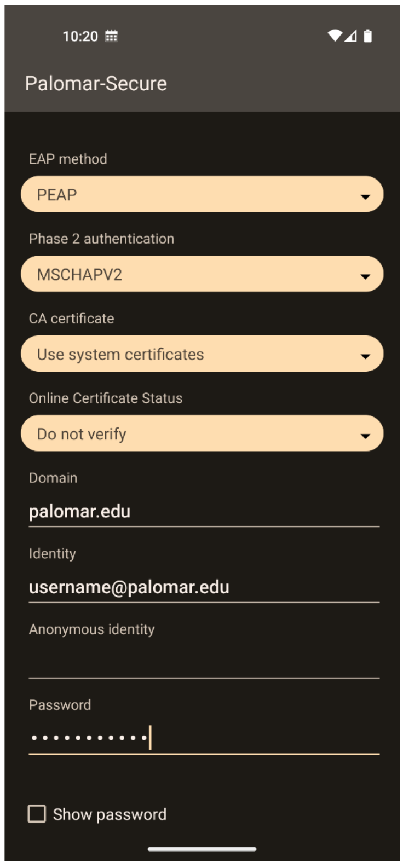
Task: Click into the Password field
Action: (204, 738)
